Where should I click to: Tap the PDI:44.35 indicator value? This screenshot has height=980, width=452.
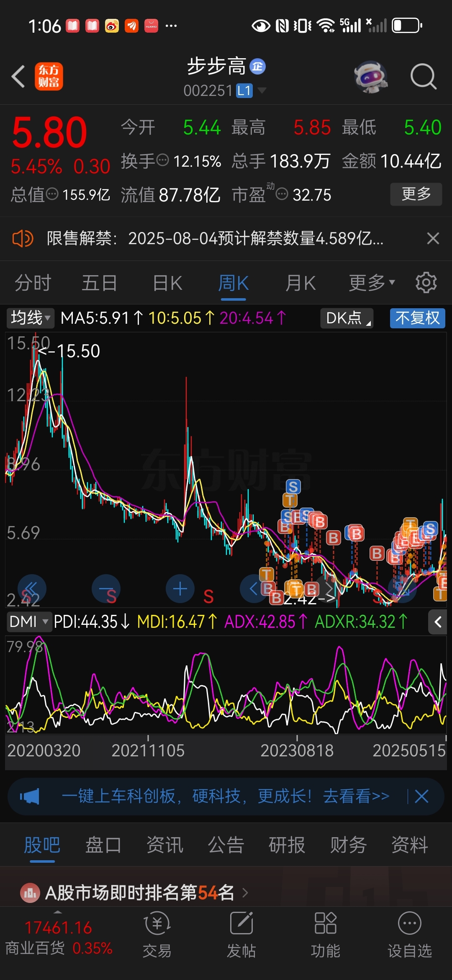(92, 622)
